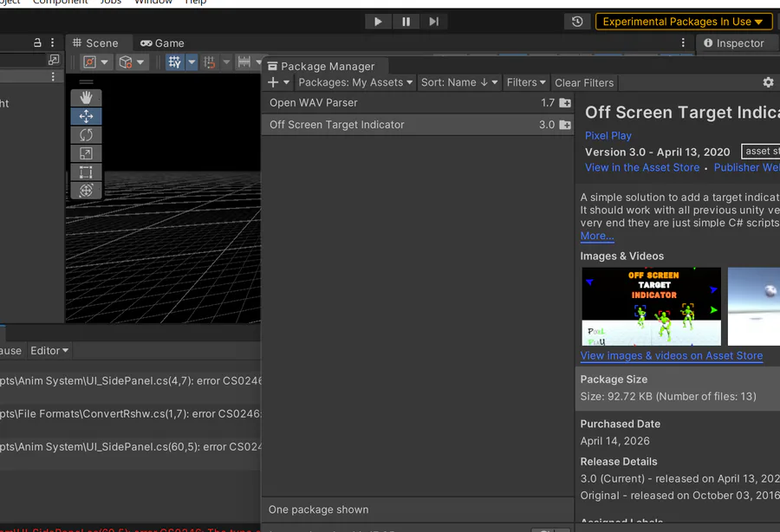Open the Jobs menu
Screen dimensions: 780x532
110,2
